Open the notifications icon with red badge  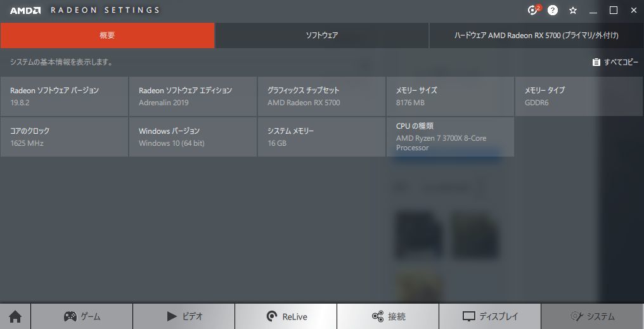pyautogui.click(x=533, y=10)
